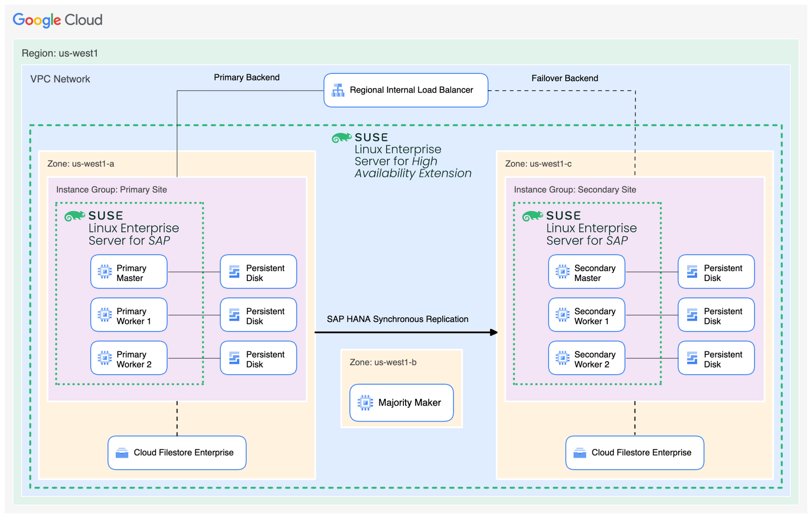
Task: Select Cloud Filestore Enterprise label in us-west1-c
Action: point(641,453)
